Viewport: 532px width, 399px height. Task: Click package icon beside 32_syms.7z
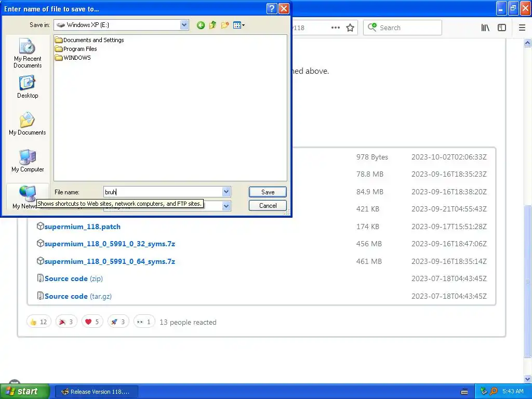[x=40, y=243]
